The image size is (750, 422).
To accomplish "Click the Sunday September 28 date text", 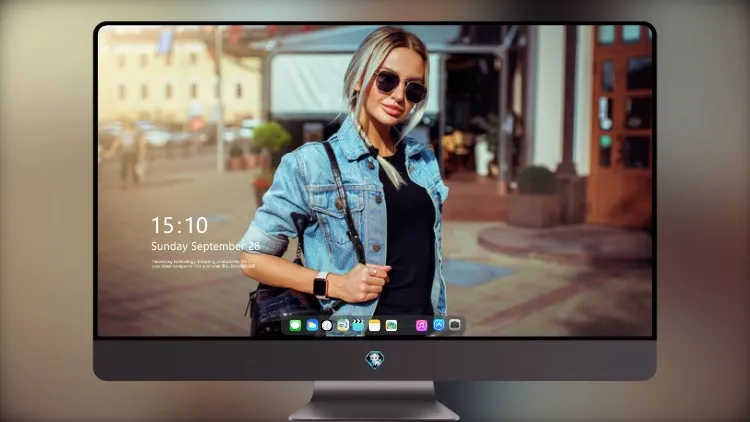I will (x=206, y=246).
